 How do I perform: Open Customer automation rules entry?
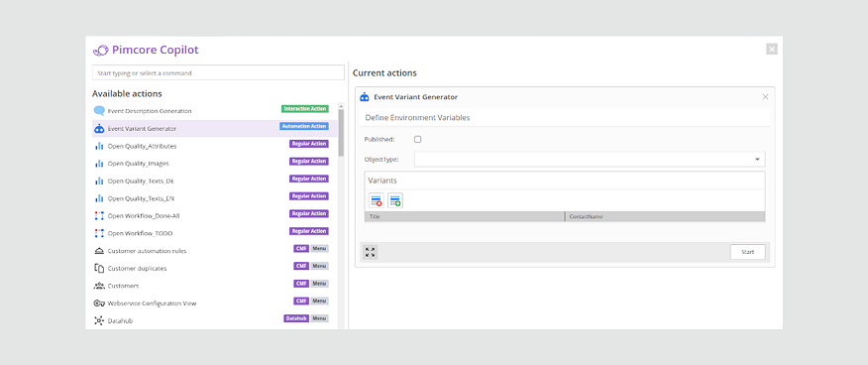[x=215, y=251]
